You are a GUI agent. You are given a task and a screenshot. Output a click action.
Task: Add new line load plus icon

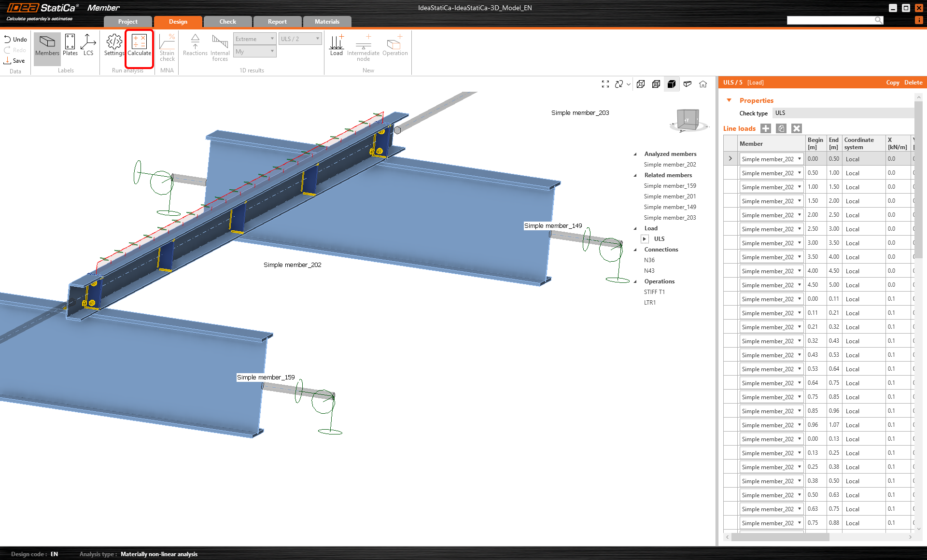[x=766, y=128]
